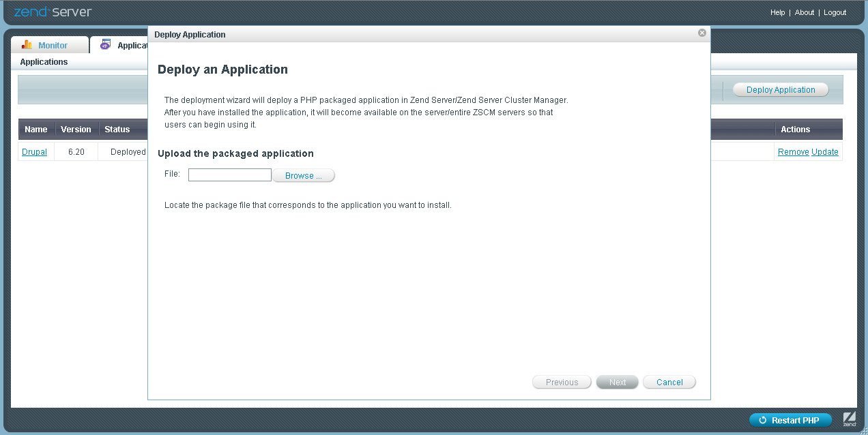868x435 pixels.
Task: Click the Zend logo beside Restart PHP
Action: click(849, 419)
